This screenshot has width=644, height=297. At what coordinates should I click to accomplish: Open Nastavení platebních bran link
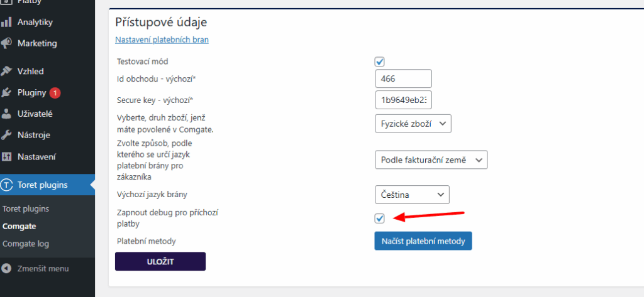point(162,40)
